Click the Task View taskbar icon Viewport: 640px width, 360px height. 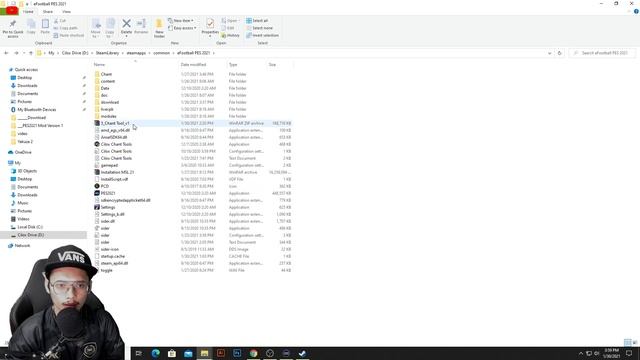click(139, 353)
